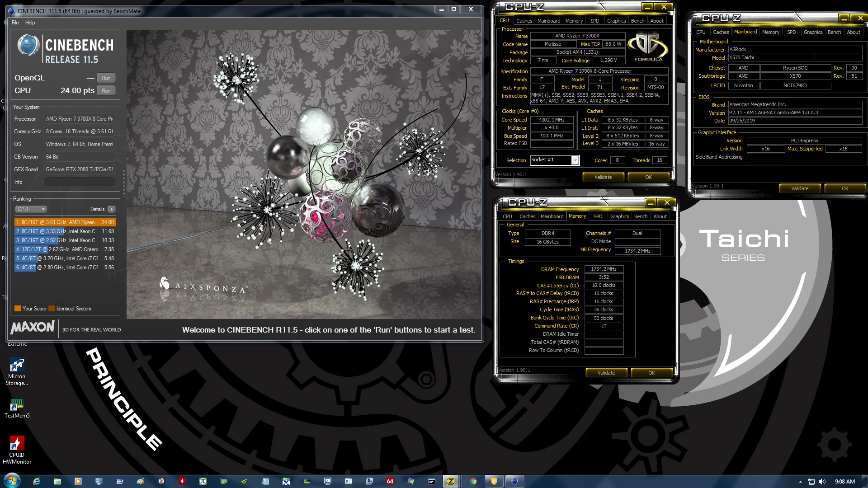Open the paint palette taskbar icon
The height and width of the screenshot is (488, 868).
click(141, 481)
